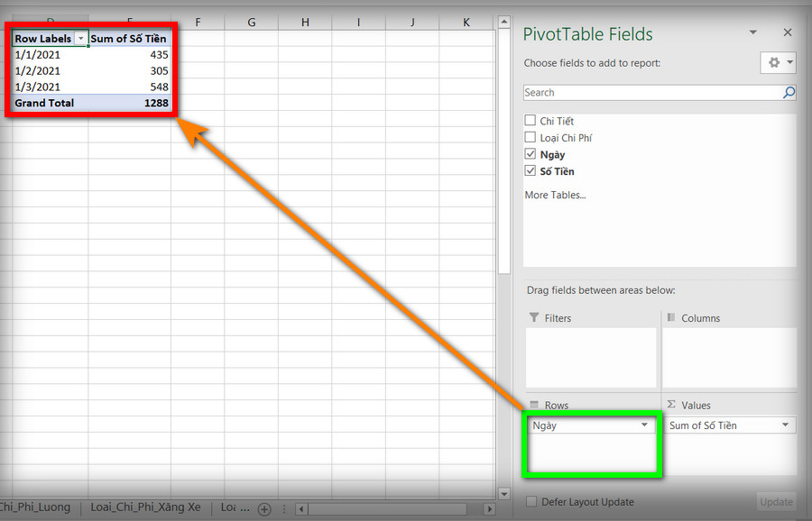812x521 pixels.
Task: Click the Columns area drop zone
Action: pos(729,358)
